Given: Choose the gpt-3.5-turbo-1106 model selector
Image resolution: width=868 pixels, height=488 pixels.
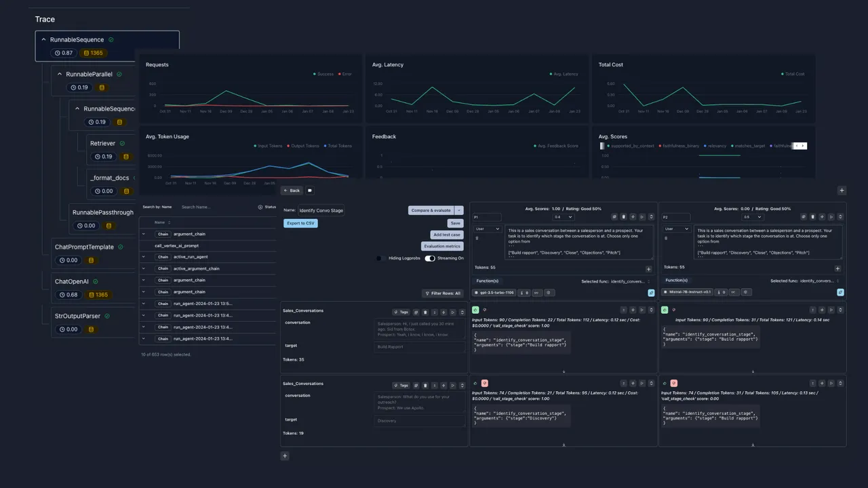Looking at the screenshot, I should 494,292.
